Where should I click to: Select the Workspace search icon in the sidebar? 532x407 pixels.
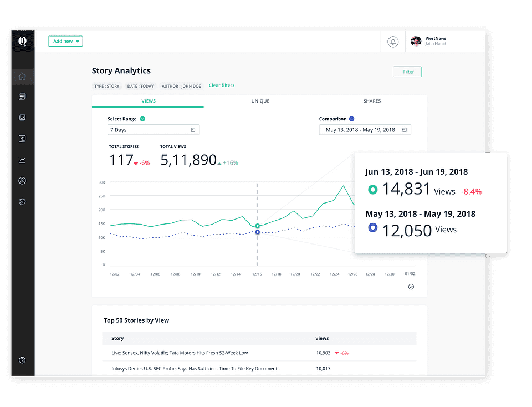(22, 138)
